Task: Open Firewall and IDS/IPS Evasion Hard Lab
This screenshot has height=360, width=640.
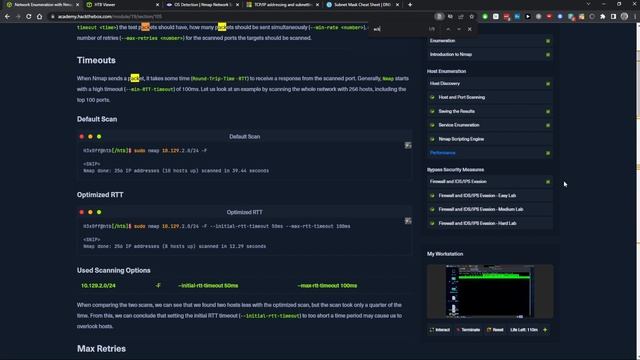Action: coord(490,223)
